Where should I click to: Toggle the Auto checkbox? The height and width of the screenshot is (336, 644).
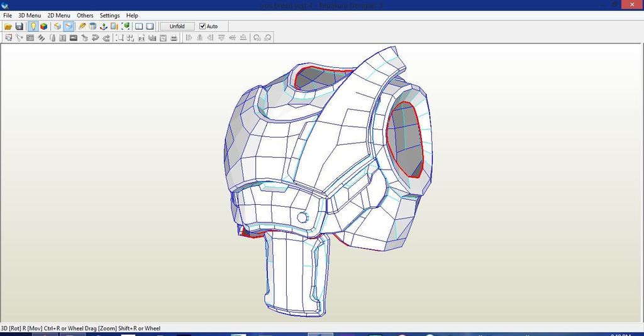tap(203, 26)
